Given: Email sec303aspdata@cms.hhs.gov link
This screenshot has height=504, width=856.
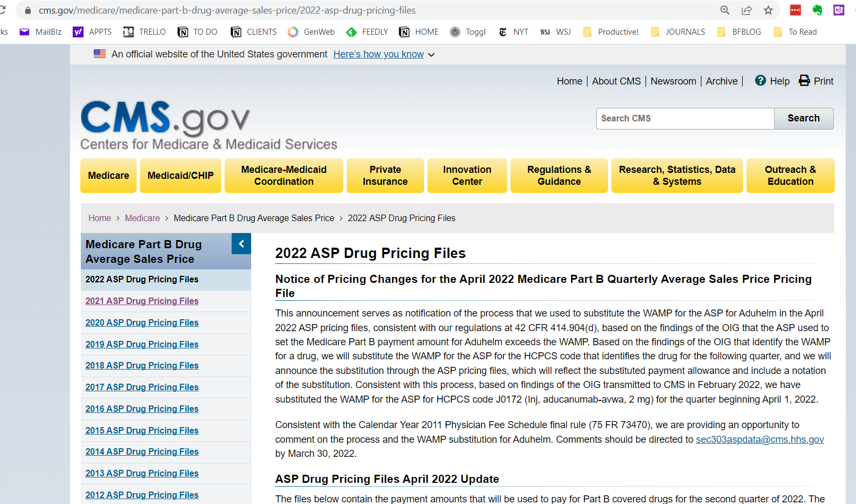Looking at the screenshot, I should [760, 440].
